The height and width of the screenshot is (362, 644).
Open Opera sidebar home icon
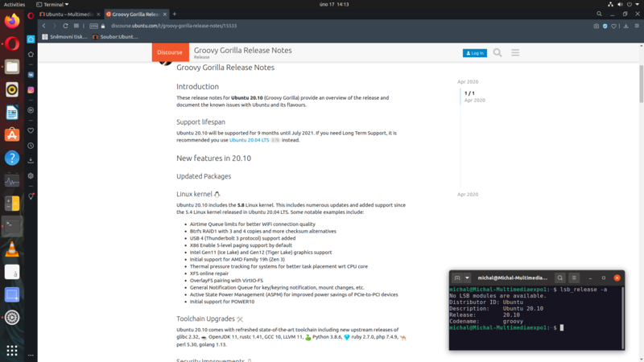coord(31,39)
